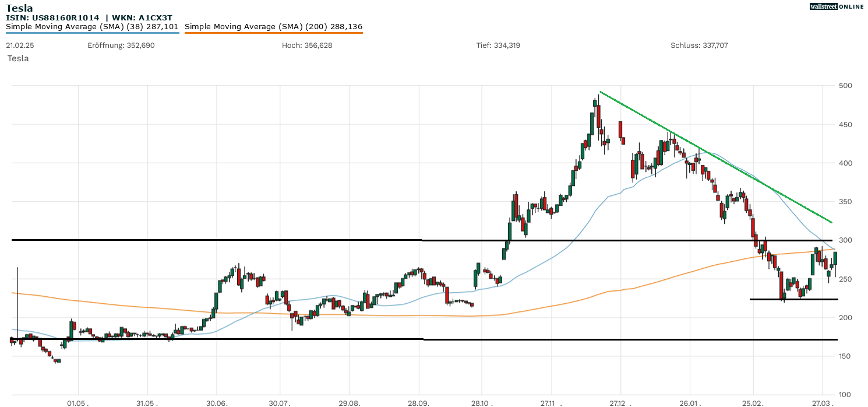Select the 27.03. x-axis date label
Image resolution: width=868 pixels, height=407 pixels.
(823, 403)
